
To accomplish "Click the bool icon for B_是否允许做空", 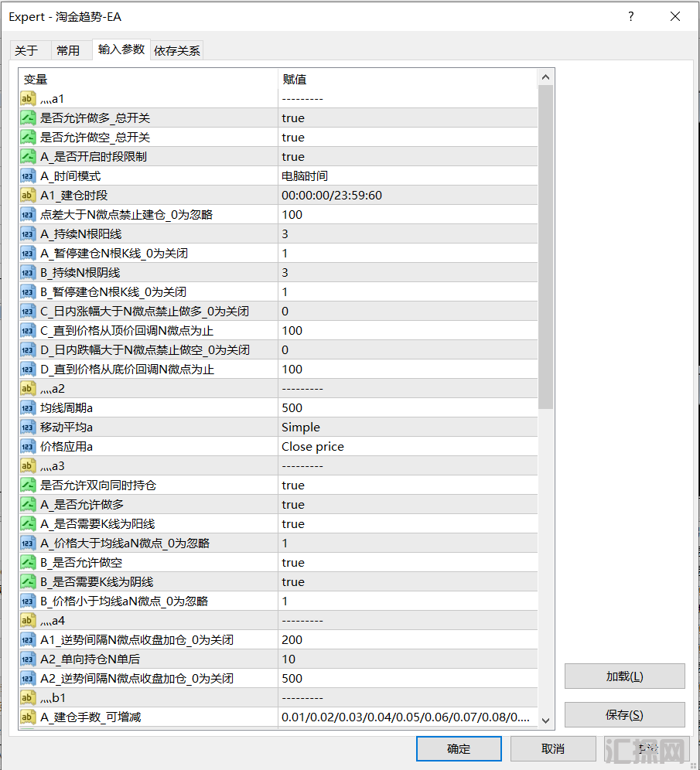I will tap(28, 563).
